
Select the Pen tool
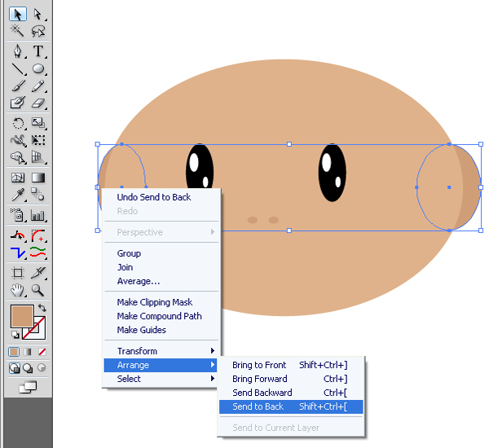[x=18, y=51]
